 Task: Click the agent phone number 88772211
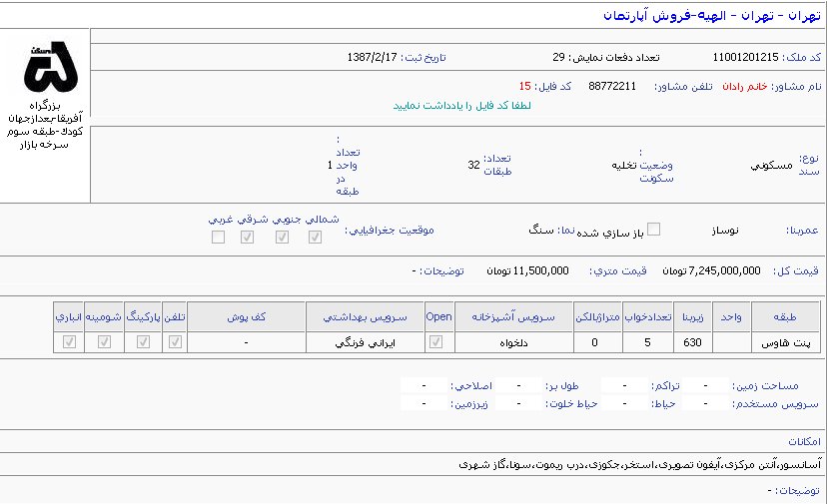click(x=612, y=87)
